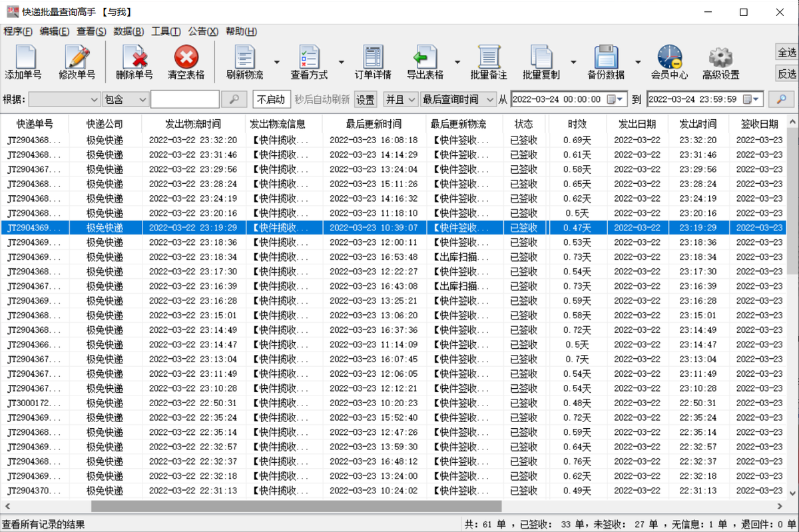Image resolution: width=799 pixels, height=532 pixels.
Task: Click the 时效 column header
Action: (x=577, y=124)
